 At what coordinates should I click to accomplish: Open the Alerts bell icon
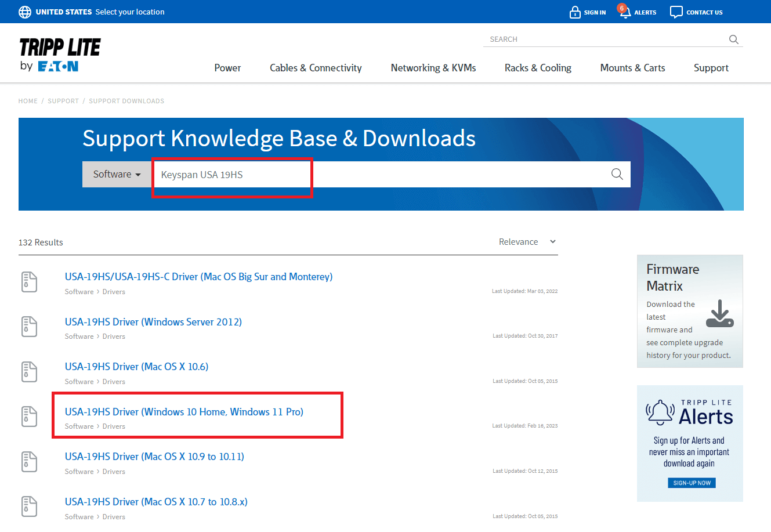click(625, 12)
